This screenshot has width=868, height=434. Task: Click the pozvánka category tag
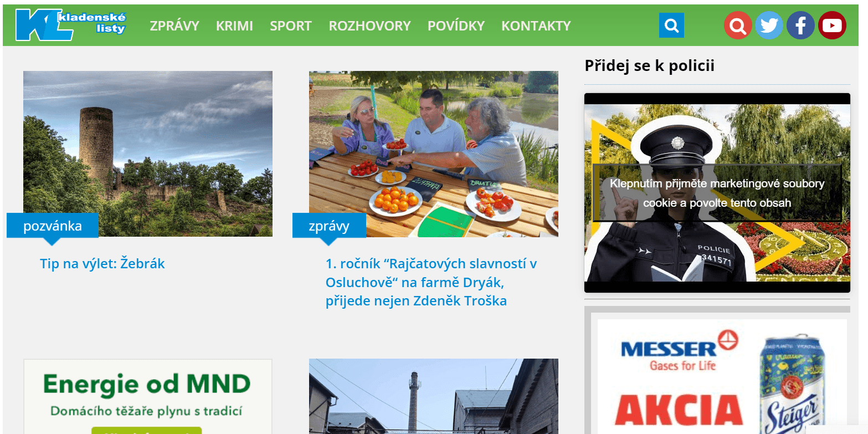(53, 226)
